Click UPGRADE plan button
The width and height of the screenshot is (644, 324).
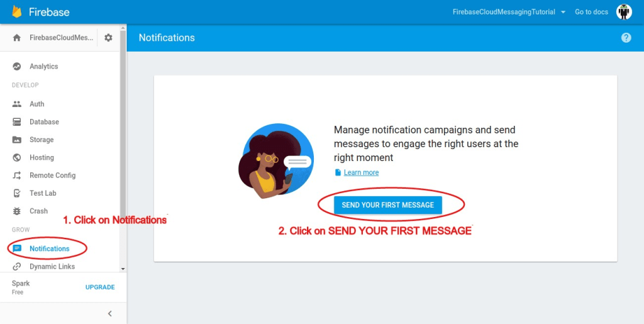[x=100, y=287]
